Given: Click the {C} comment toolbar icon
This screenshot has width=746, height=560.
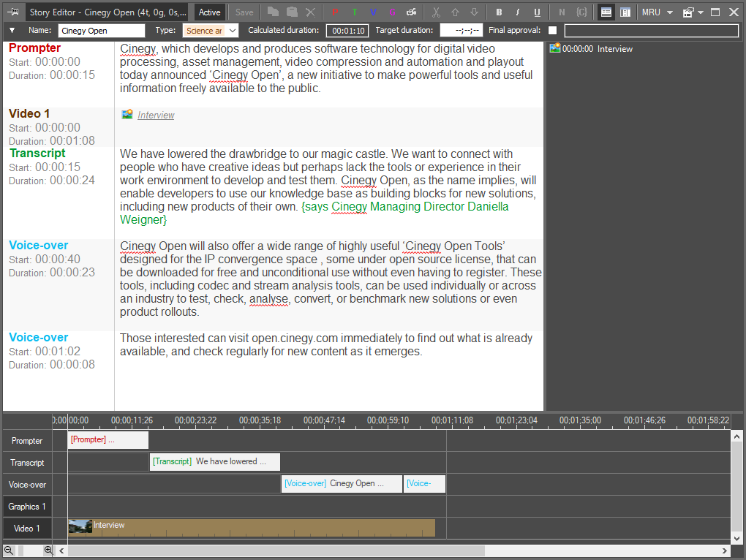Looking at the screenshot, I should [581, 12].
